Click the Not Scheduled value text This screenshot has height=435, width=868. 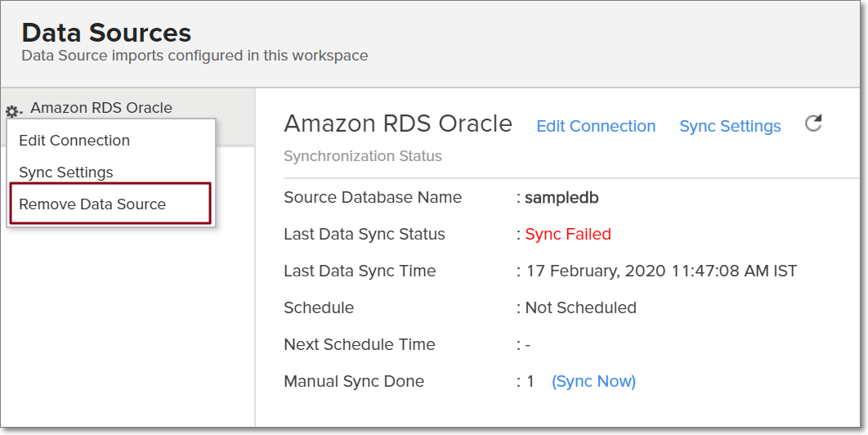(580, 308)
